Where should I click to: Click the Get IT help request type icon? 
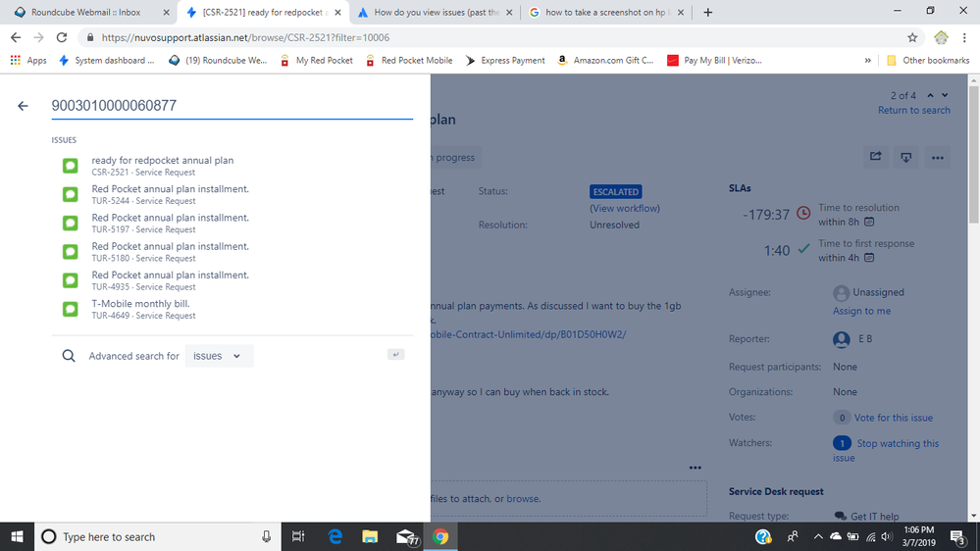tap(841, 516)
